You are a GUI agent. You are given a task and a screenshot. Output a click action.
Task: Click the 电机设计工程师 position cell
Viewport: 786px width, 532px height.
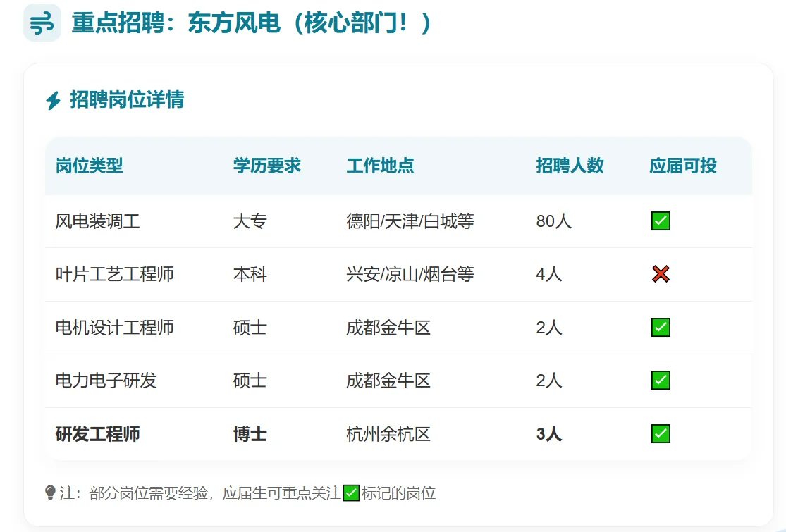pos(115,328)
